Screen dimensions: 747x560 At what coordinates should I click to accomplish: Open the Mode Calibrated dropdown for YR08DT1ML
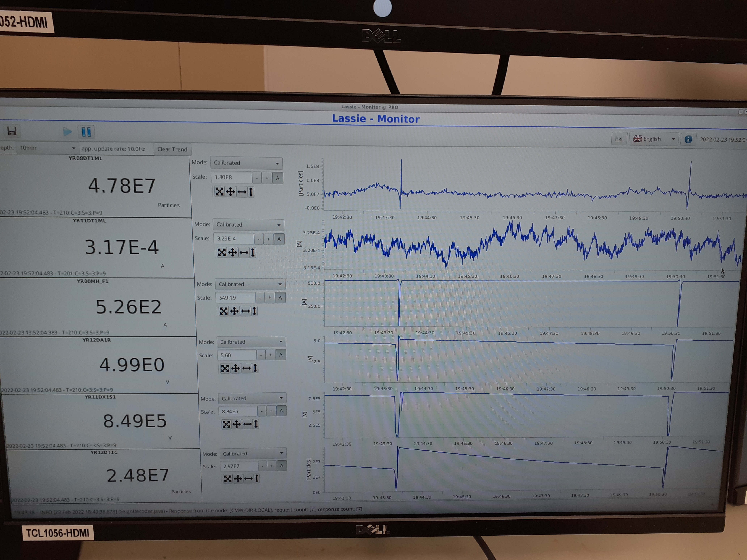click(246, 163)
